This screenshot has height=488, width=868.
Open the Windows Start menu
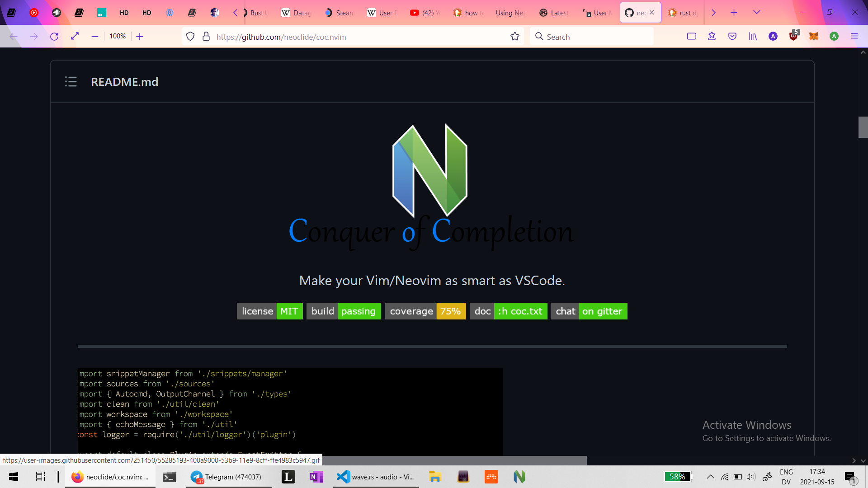14,477
